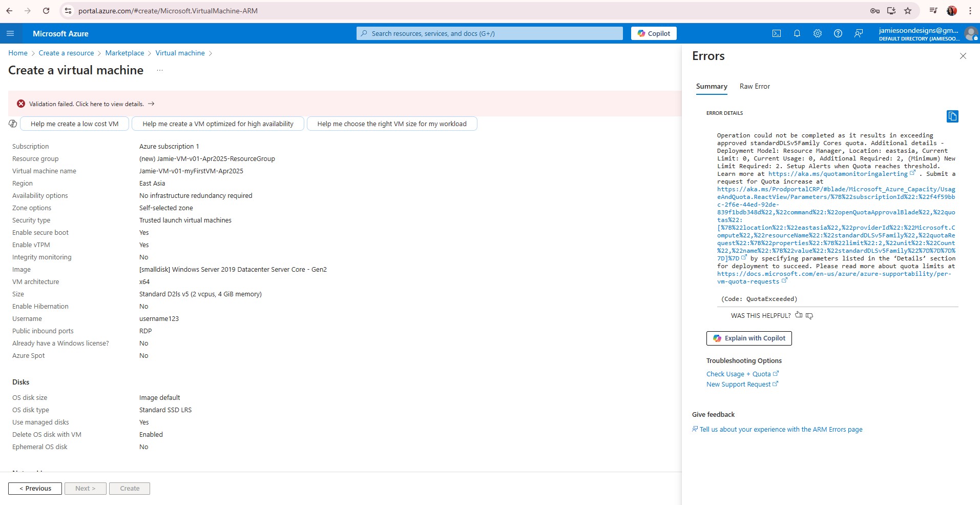Open the Chrome three-dot menu
The image size is (980, 505).
970,11
